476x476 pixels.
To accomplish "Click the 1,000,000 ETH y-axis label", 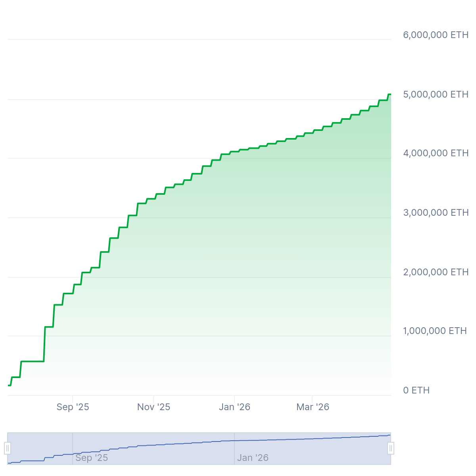I will click(435, 331).
